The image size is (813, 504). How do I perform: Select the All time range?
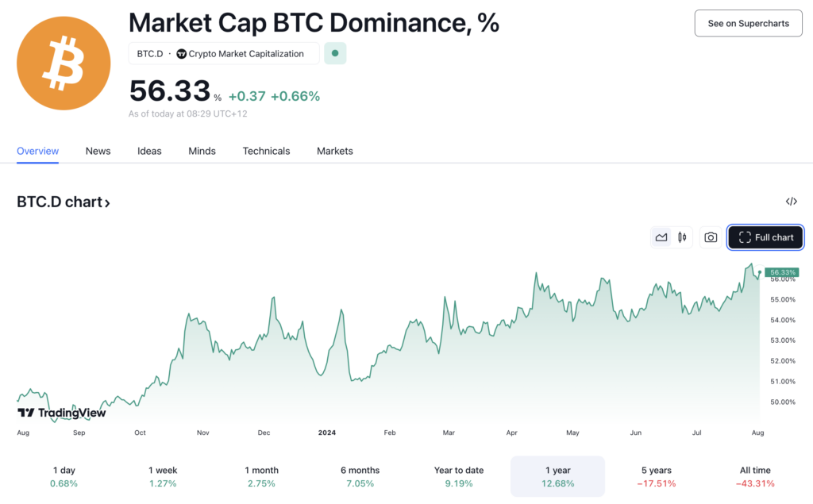pyautogui.click(x=755, y=476)
